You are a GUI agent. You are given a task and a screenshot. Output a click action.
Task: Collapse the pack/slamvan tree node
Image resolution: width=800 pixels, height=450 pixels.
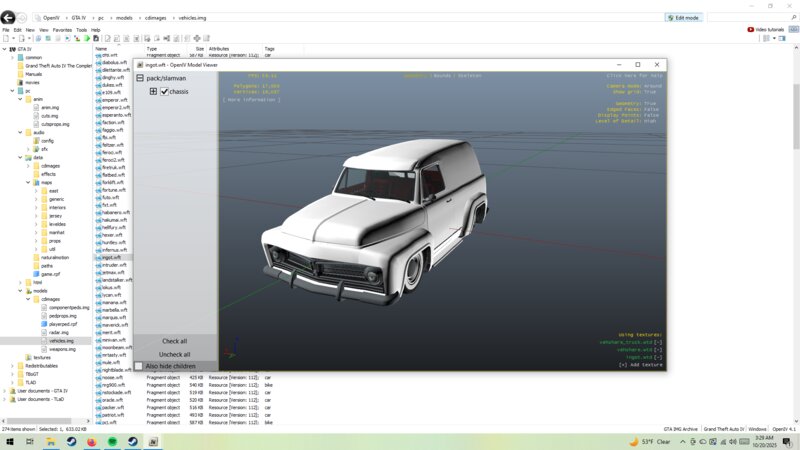click(x=141, y=78)
